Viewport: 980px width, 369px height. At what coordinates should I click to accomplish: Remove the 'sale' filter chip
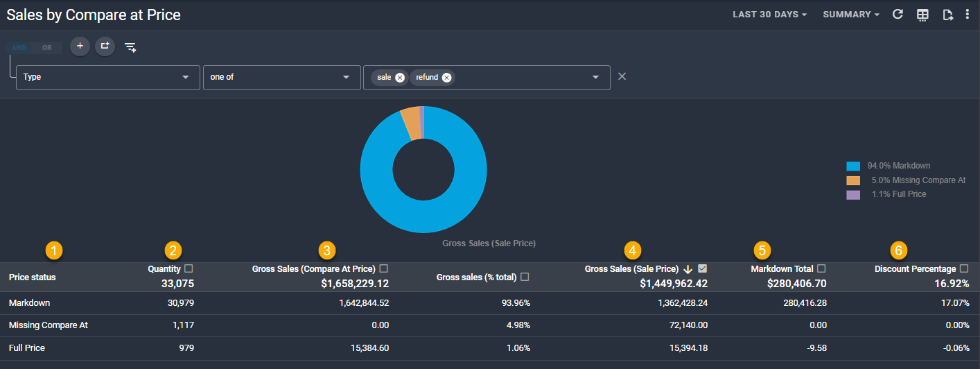400,78
